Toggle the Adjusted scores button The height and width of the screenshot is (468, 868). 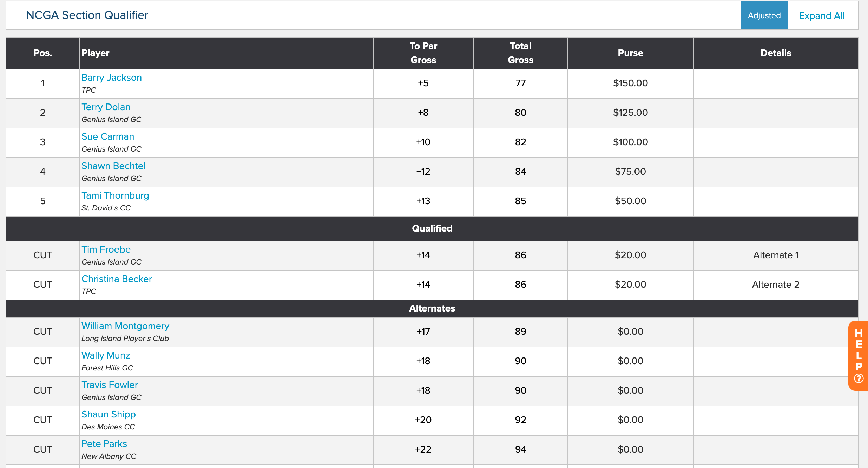click(764, 15)
